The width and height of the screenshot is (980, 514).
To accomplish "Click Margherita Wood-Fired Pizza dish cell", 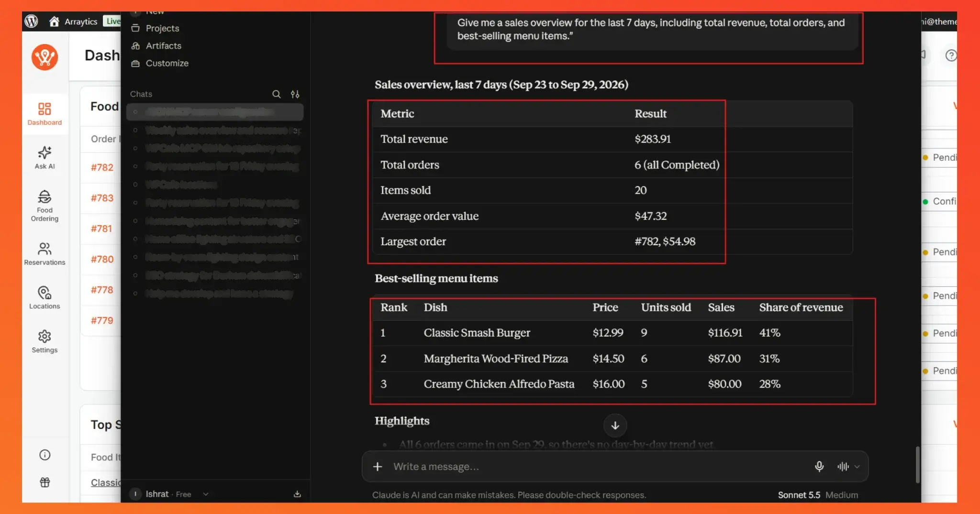I will pos(496,359).
